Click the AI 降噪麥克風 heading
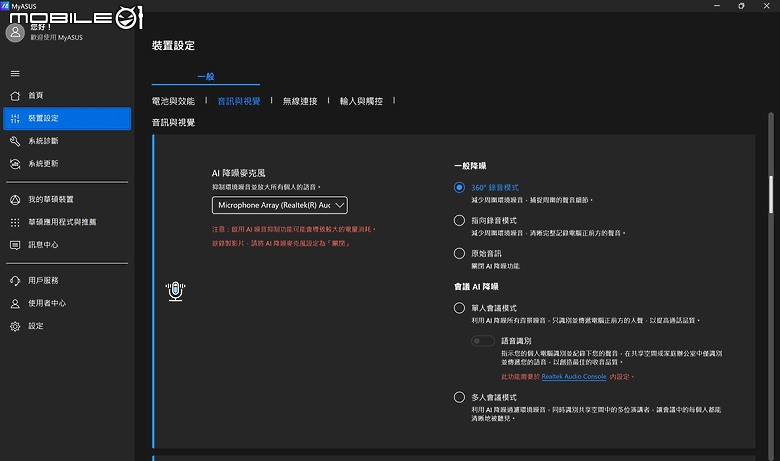This screenshot has width=780, height=461. (239, 173)
